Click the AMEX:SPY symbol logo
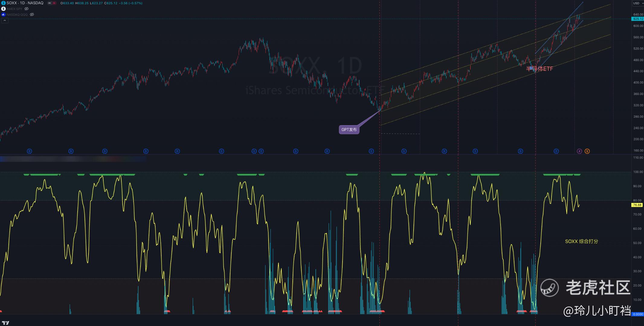This screenshot has height=326, width=644. click(3, 9)
